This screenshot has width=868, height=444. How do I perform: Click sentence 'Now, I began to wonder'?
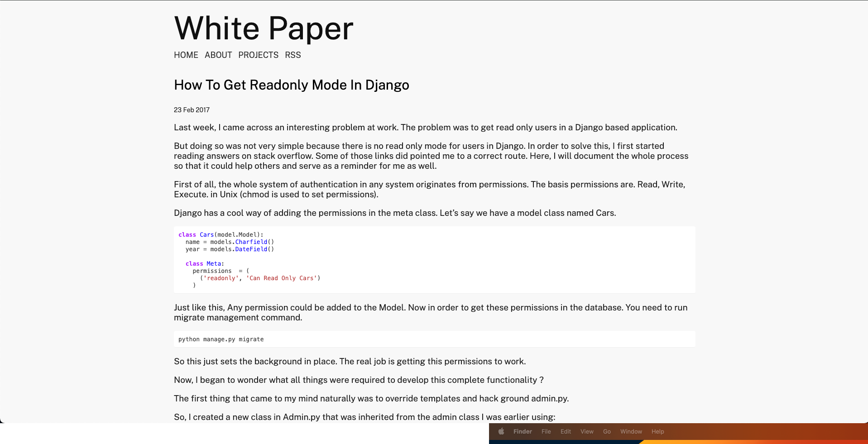(359, 380)
